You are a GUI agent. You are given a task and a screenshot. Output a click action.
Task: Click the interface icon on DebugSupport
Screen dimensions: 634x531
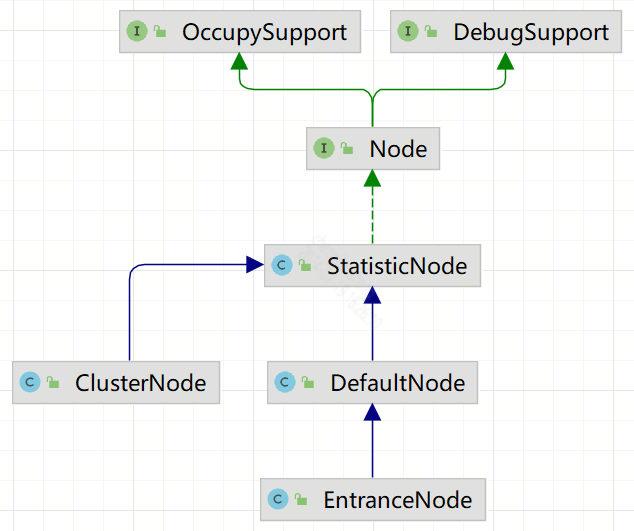(408, 31)
